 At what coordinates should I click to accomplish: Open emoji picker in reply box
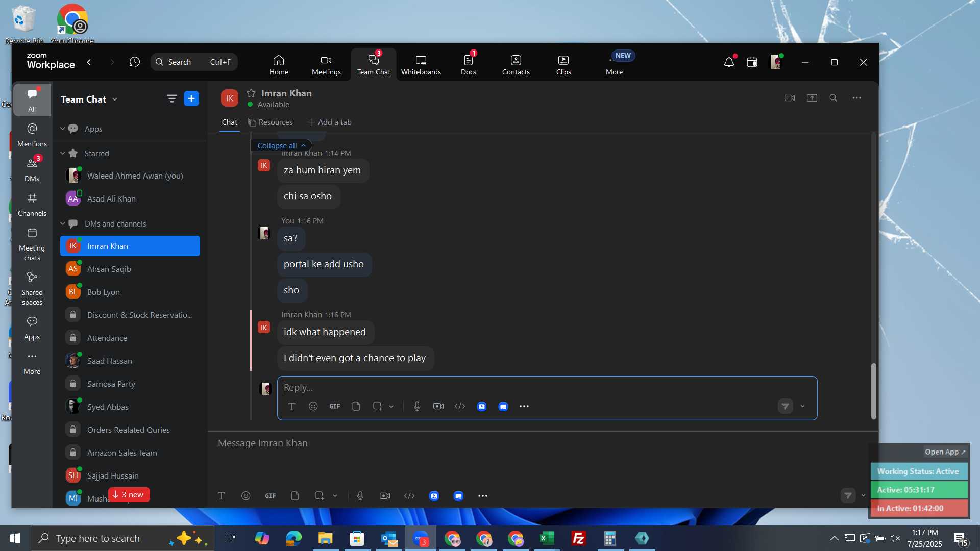[x=313, y=406]
